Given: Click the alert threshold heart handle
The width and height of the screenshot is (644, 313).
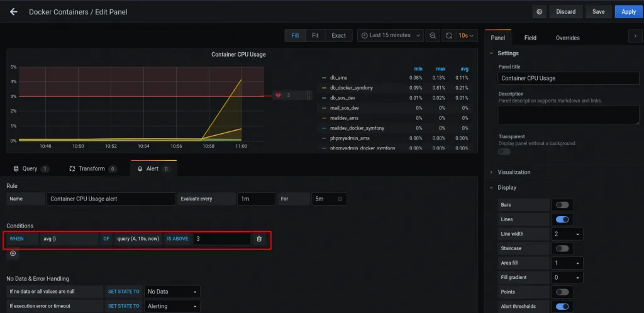Looking at the screenshot, I should pyautogui.click(x=278, y=96).
